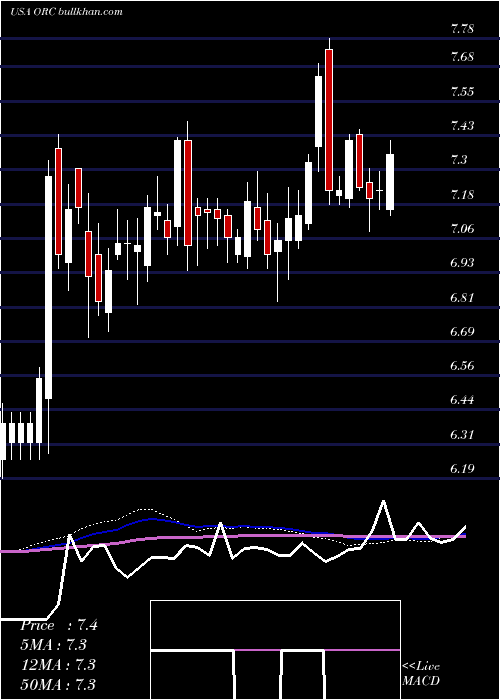Select the 7.06 price axis label
The image size is (500, 700).
[462, 229]
